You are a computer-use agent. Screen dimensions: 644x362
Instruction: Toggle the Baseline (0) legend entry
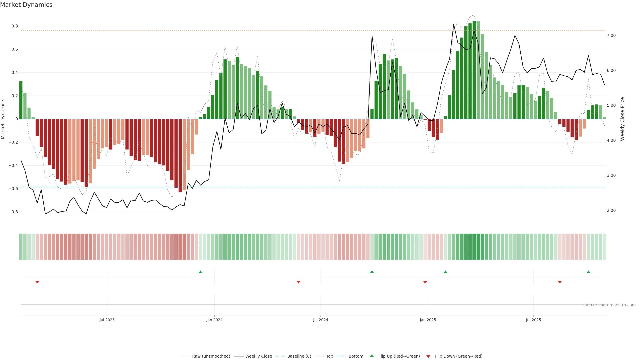coord(299,356)
